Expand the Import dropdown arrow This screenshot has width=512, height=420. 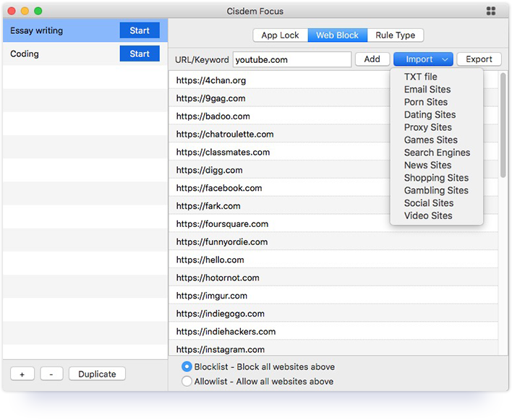(445, 59)
